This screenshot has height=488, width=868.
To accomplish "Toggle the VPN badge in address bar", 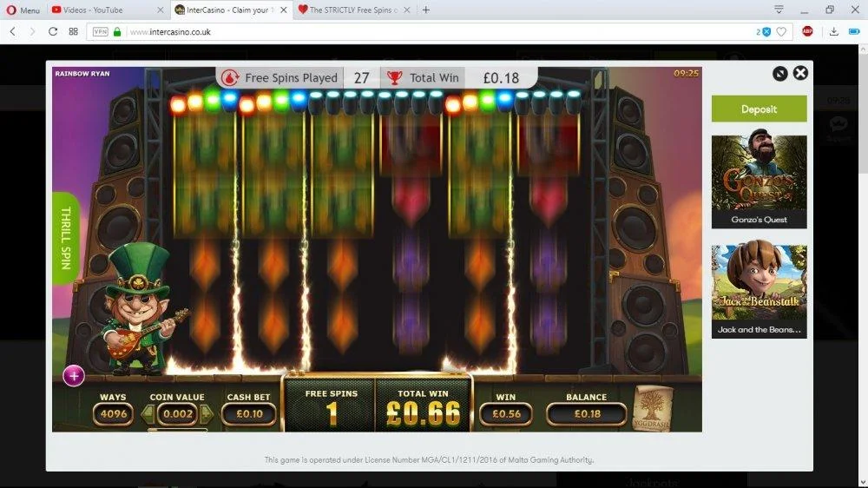I will [100, 32].
